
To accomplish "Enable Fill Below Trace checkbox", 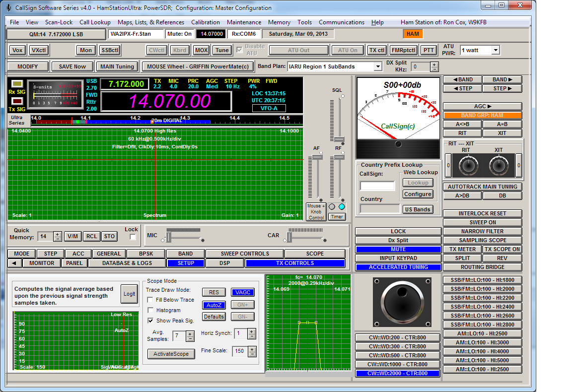I will pos(150,300).
